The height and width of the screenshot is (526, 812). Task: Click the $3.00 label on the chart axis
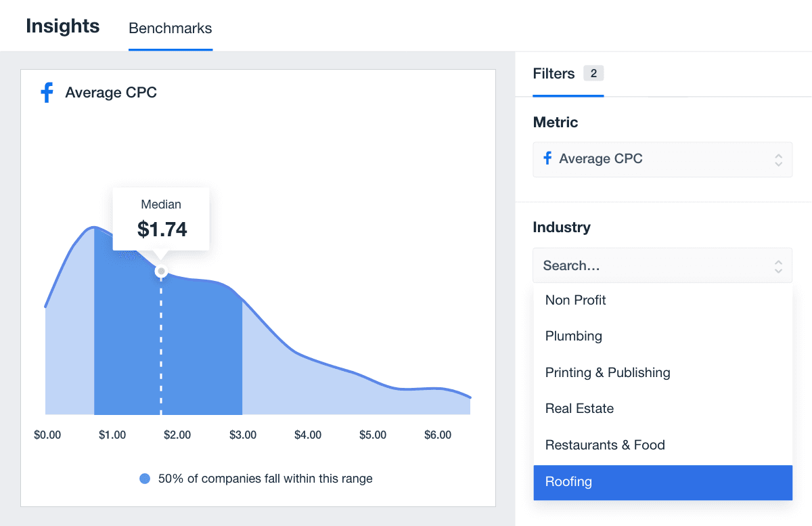pyautogui.click(x=242, y=435)
